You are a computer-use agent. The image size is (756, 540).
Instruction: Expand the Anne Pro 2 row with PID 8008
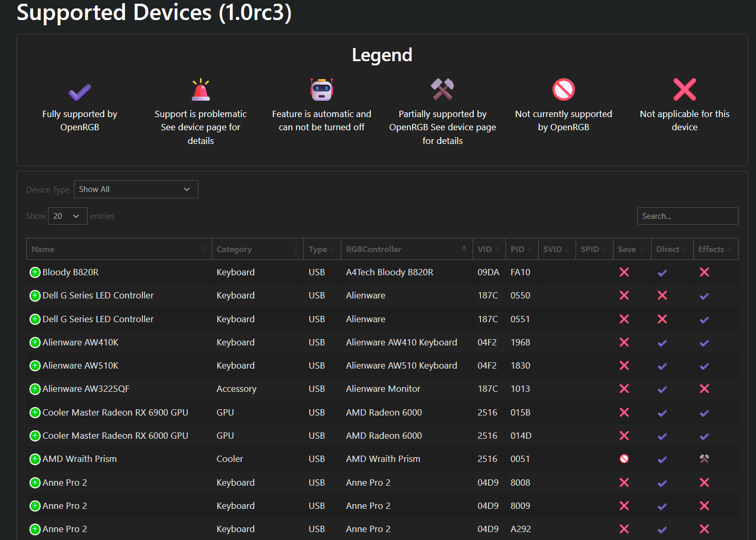click(x=35, y=483)
